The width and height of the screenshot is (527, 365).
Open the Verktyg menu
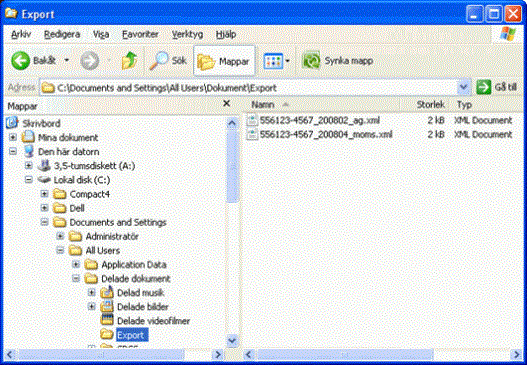(x=187, y=34)
